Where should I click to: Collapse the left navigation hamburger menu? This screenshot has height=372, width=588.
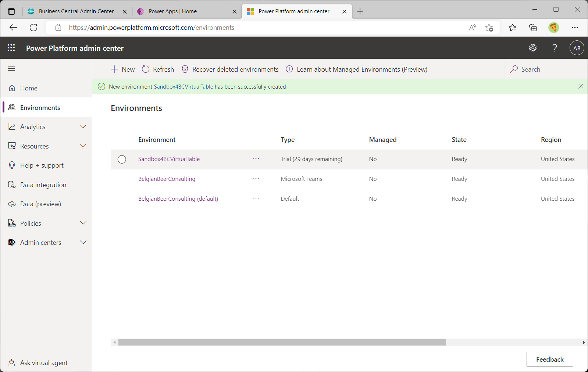(x=11, y=69)
